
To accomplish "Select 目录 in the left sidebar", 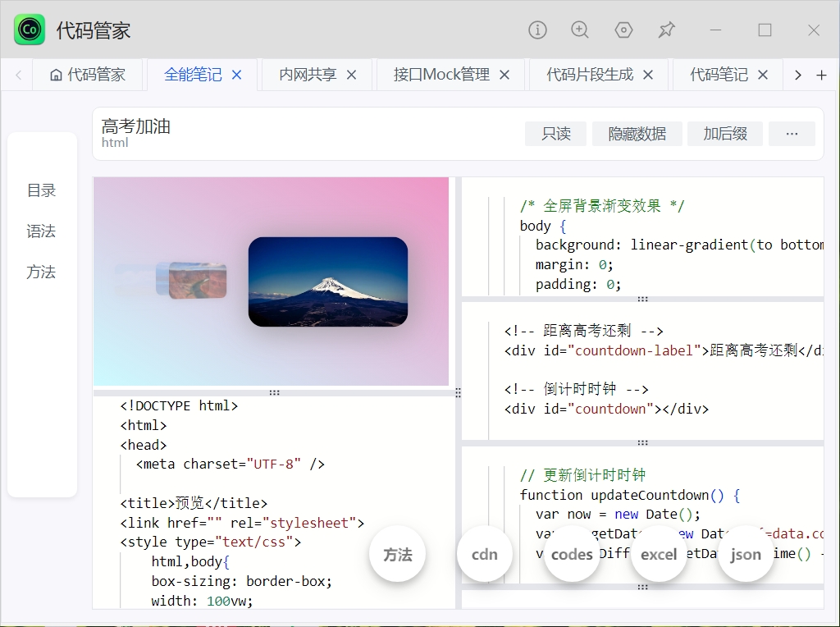I will 41,190.
